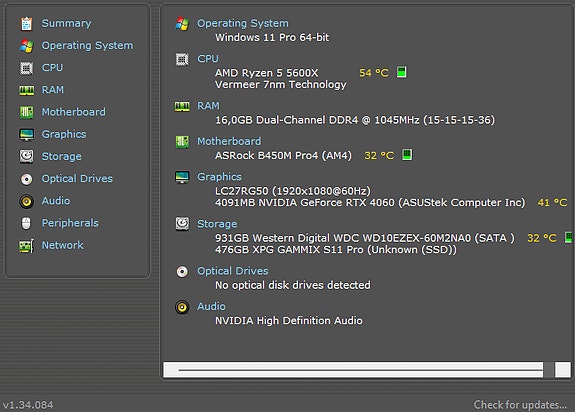Click the CPU chip icon in sidebar
The height and width of the screenshot is (412, 575).
tap(26, 68)
